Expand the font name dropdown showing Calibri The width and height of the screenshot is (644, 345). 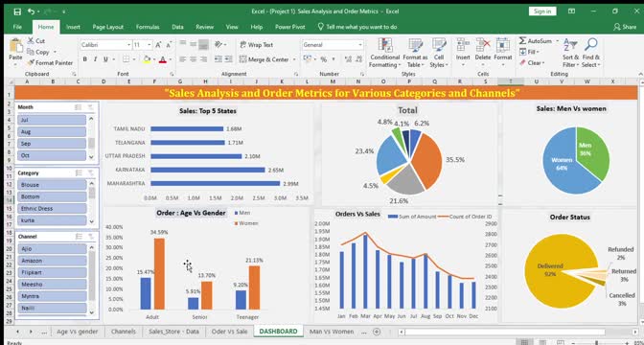coord(128,45)
